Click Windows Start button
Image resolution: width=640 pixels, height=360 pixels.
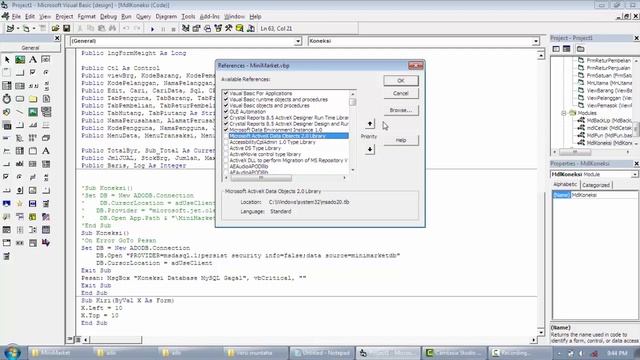click(12, 353)
